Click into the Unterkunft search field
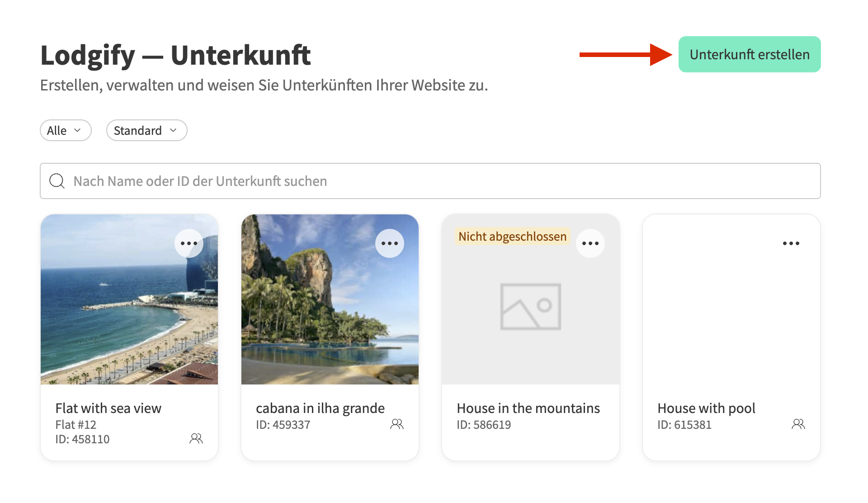 (x=429, y=181)
